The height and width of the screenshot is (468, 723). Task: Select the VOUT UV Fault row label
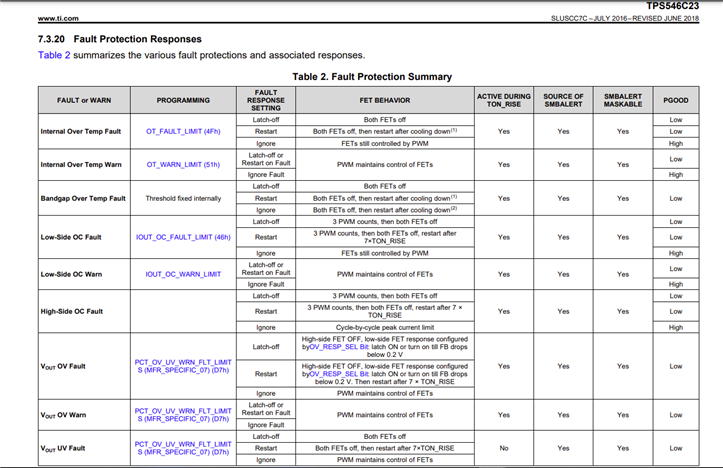click(x=63, y=448)
